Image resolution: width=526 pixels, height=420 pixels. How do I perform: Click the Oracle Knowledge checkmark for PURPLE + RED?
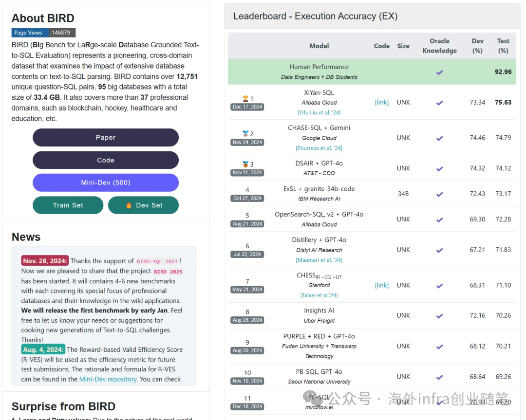439,347
